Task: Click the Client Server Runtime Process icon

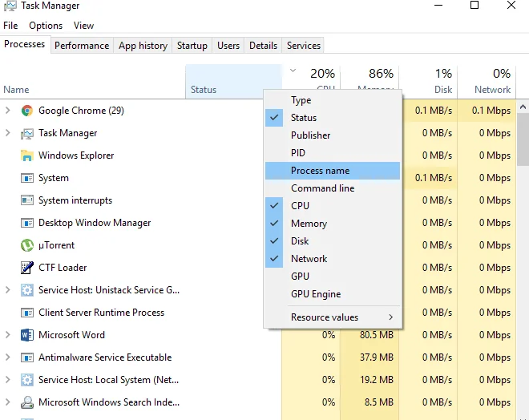Action: [x=27, y=313]
